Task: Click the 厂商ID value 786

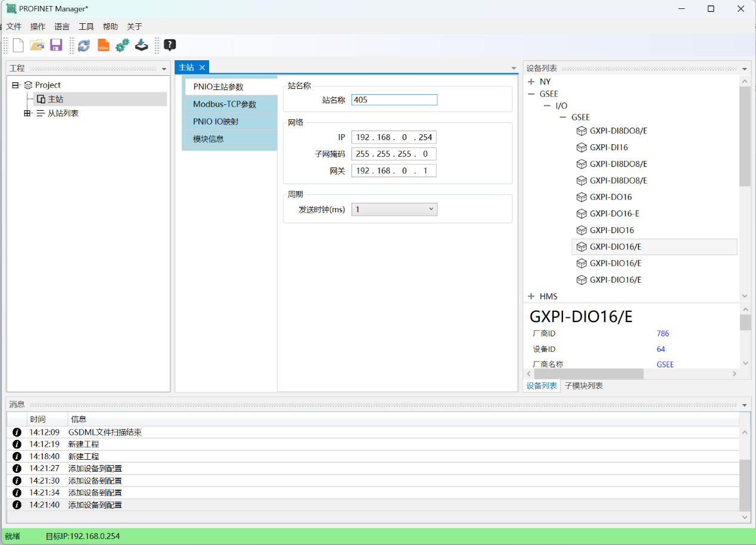Action: [x=663, y=334]
